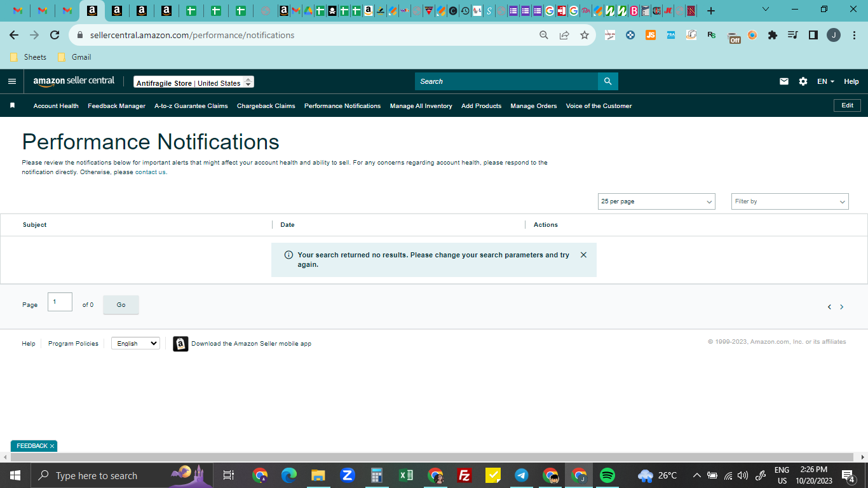Click the Go button for pagination

coord(121,305)
